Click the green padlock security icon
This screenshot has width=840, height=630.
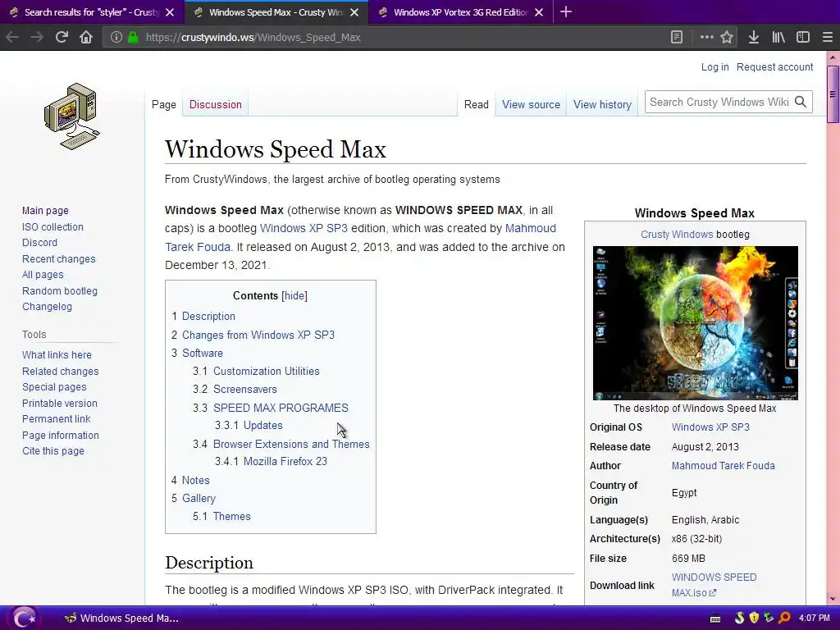(x=133, y=37)
